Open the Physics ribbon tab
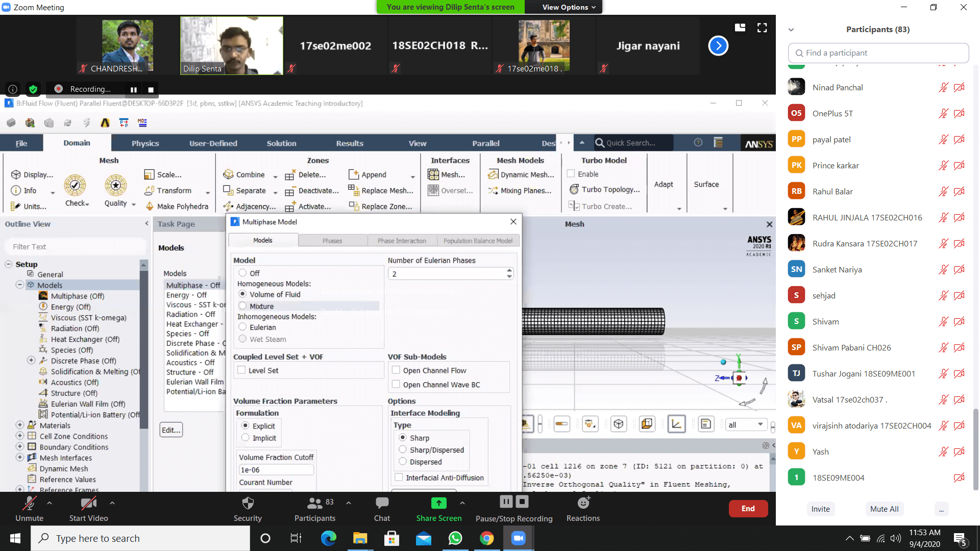Image resolution: width=980 pixels, height=551 pixels. pos(145,143)
